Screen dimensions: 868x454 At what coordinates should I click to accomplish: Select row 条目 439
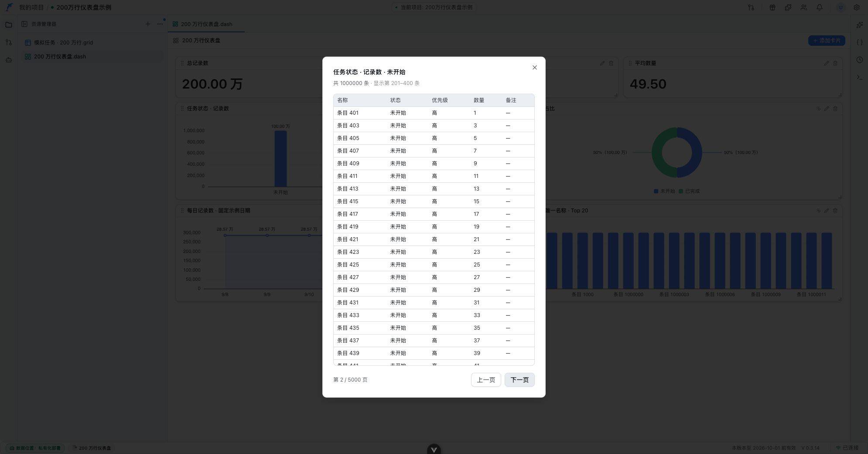[x=434, y=353]
